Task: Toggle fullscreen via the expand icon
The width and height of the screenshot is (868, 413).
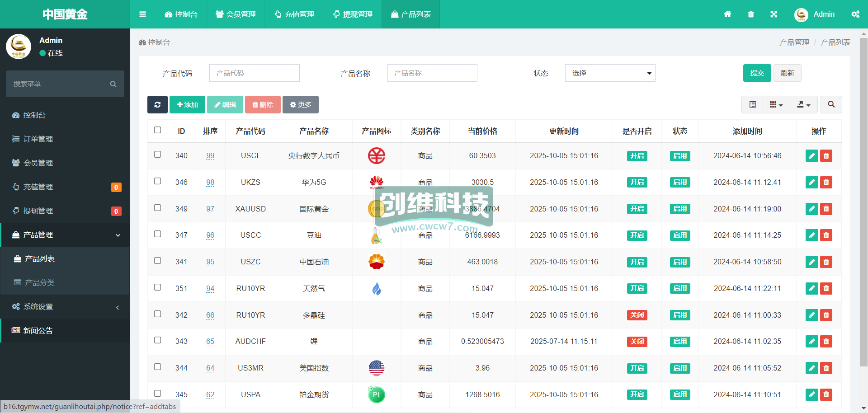Action: coord(774,14)
